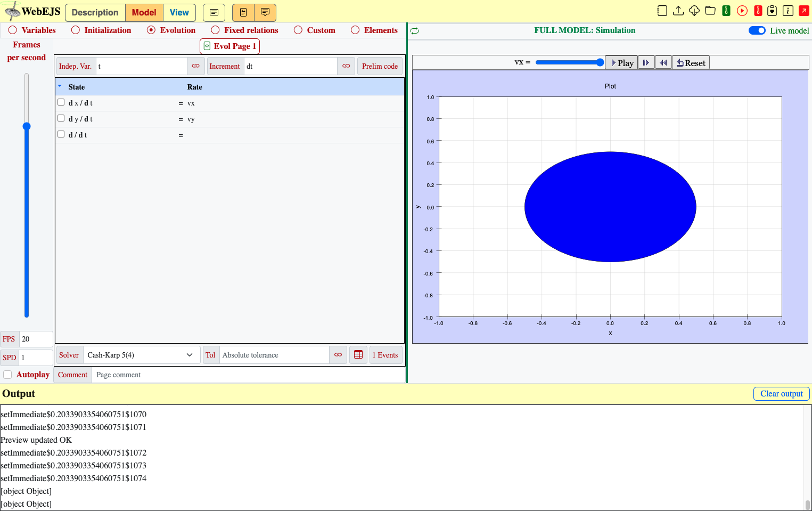Open the info icon in the top toolbar
The width and height of the screenshot is (812, 511).
tap(788, 11)
